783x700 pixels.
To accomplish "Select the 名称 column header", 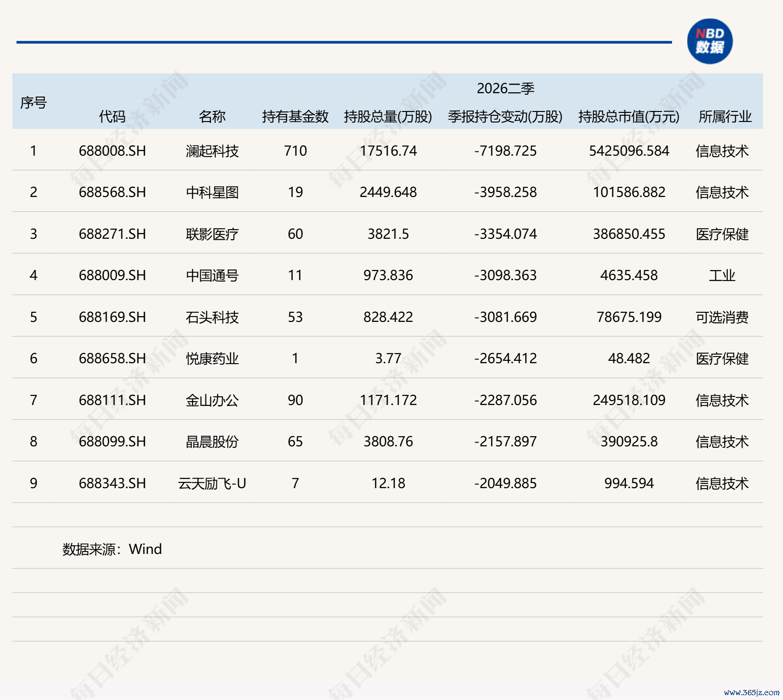I will tap(212, 116).
